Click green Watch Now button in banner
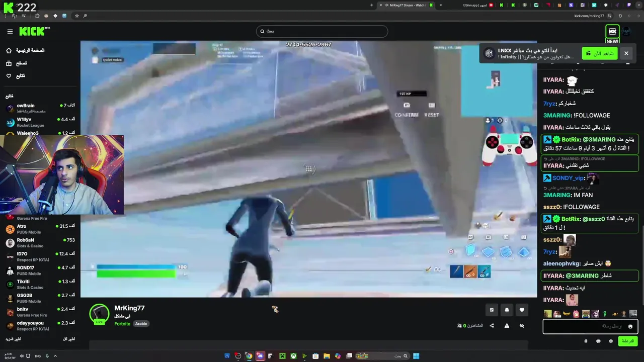The height and width of the screenshot is (362, 644). tap(600, 53)
